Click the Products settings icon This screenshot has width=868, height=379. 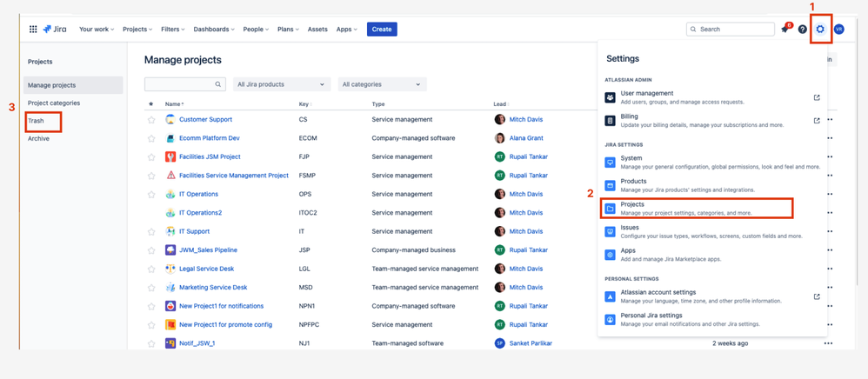[x=610, y=185]
